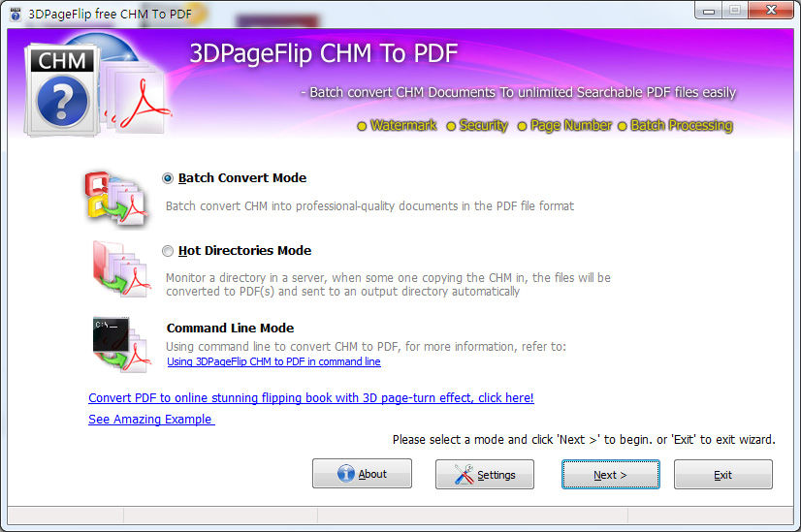
Task: Minimize the 3DPageFlip window
Action: (x=709, y=11)
